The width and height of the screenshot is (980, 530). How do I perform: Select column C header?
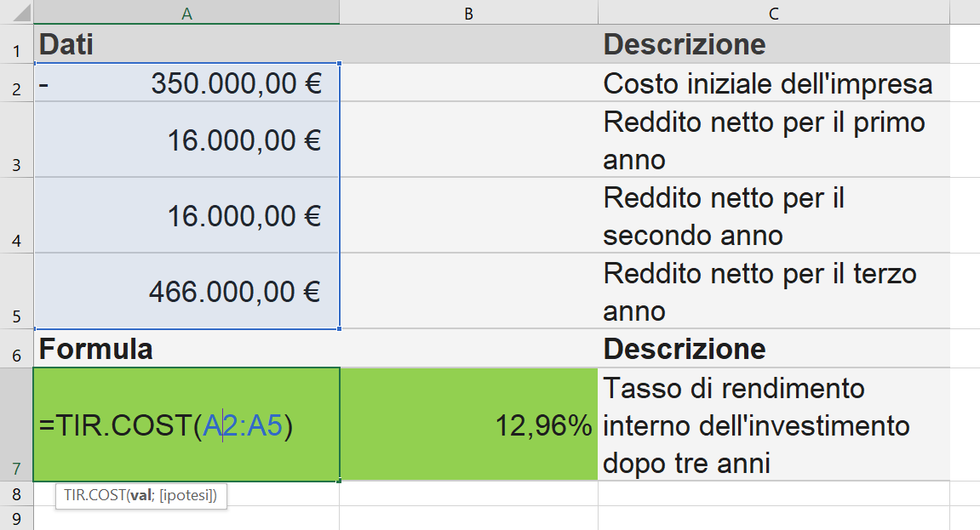[x=773, y=11]
